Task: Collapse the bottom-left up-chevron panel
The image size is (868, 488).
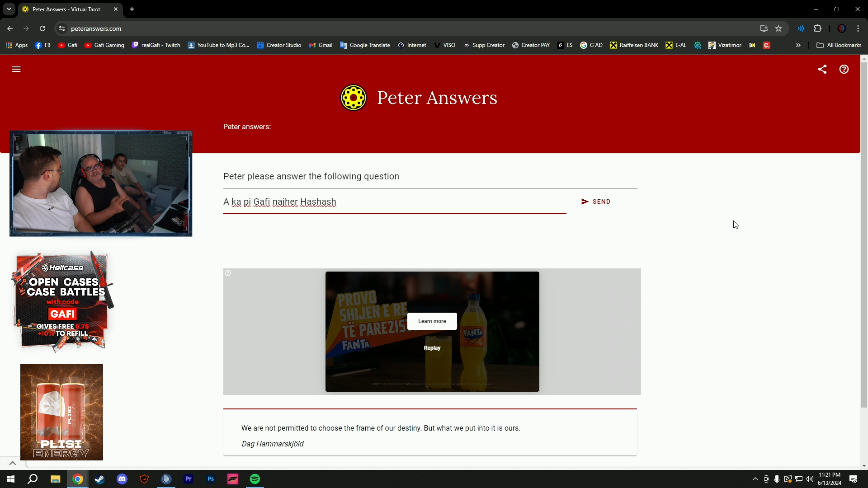Action: (x=13, y=463)
